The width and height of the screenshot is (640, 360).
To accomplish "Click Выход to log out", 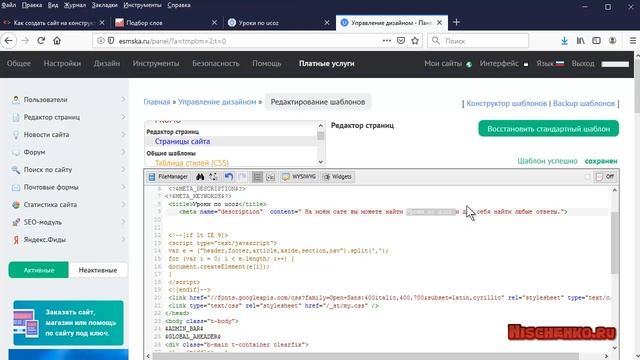I will point(583,64).
